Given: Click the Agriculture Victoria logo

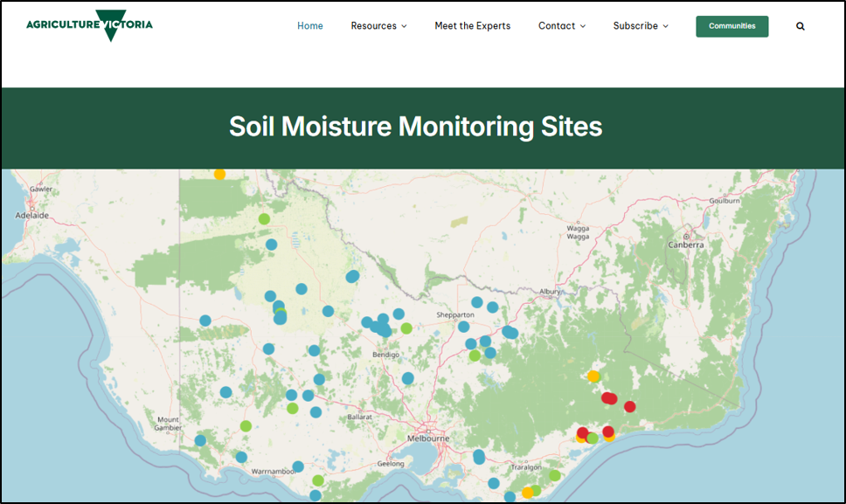Looking at the screenshot, I should coord(89,25).
